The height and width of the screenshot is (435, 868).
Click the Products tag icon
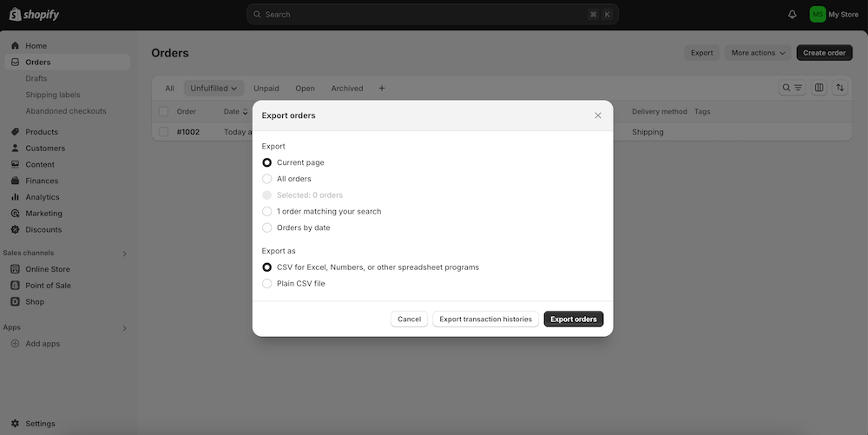coord(15,132)
